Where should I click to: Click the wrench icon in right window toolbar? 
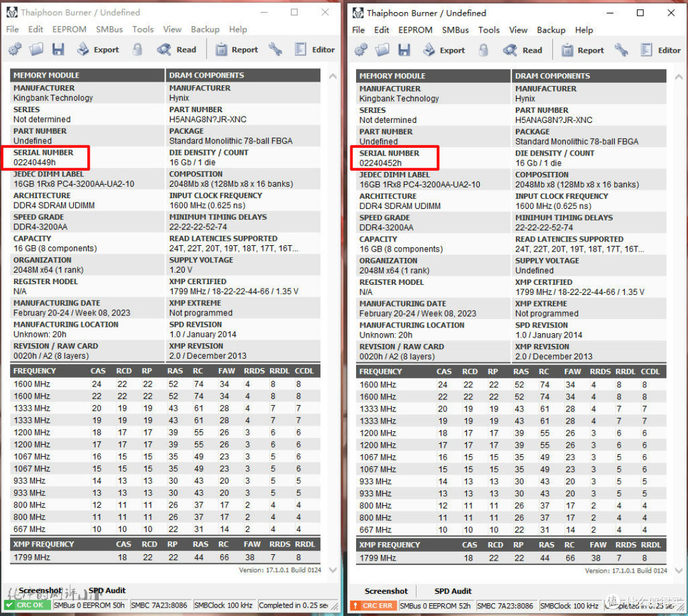[622, 50]
